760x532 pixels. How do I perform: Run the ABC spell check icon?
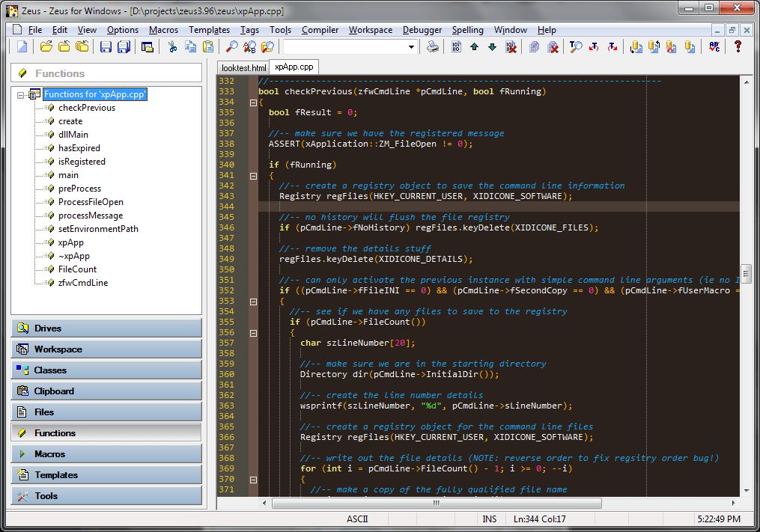[714, 47]
